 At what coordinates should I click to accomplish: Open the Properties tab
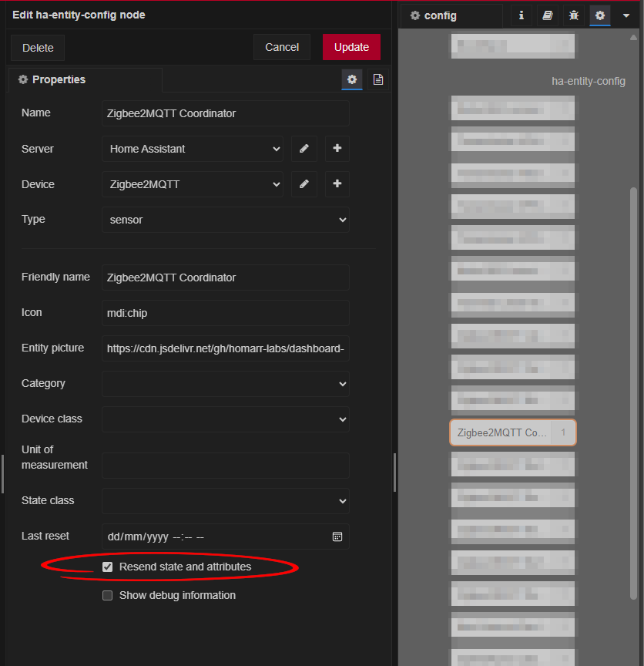85,79
